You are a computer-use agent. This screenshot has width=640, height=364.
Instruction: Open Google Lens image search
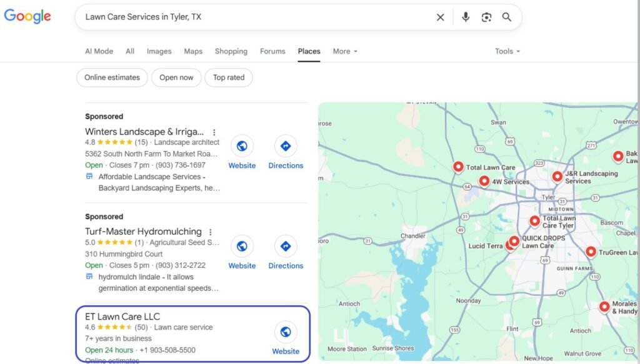(486, 17)
